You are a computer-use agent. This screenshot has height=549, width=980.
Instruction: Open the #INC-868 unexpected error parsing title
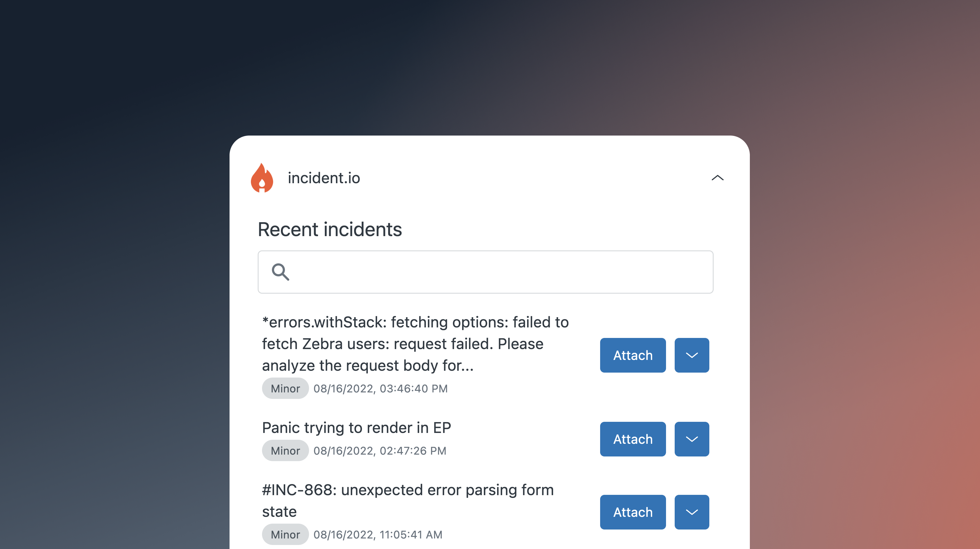[408, 501]
